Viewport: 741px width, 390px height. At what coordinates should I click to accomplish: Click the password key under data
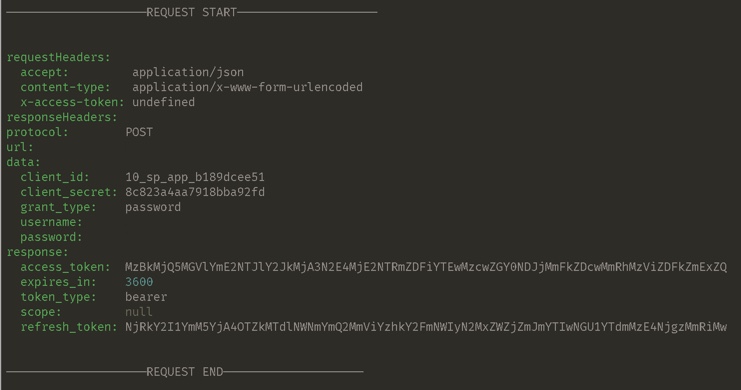(51, 237)
